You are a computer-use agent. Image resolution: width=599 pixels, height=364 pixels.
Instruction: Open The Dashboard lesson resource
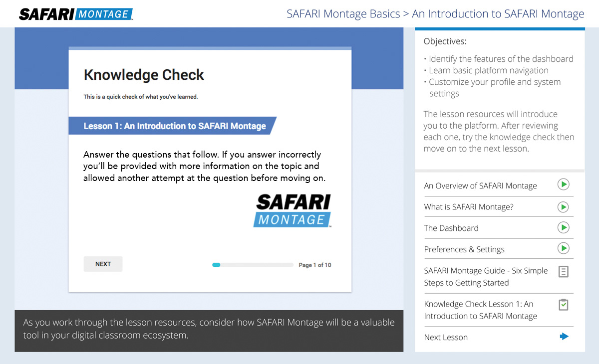click(x=451, y=228)
